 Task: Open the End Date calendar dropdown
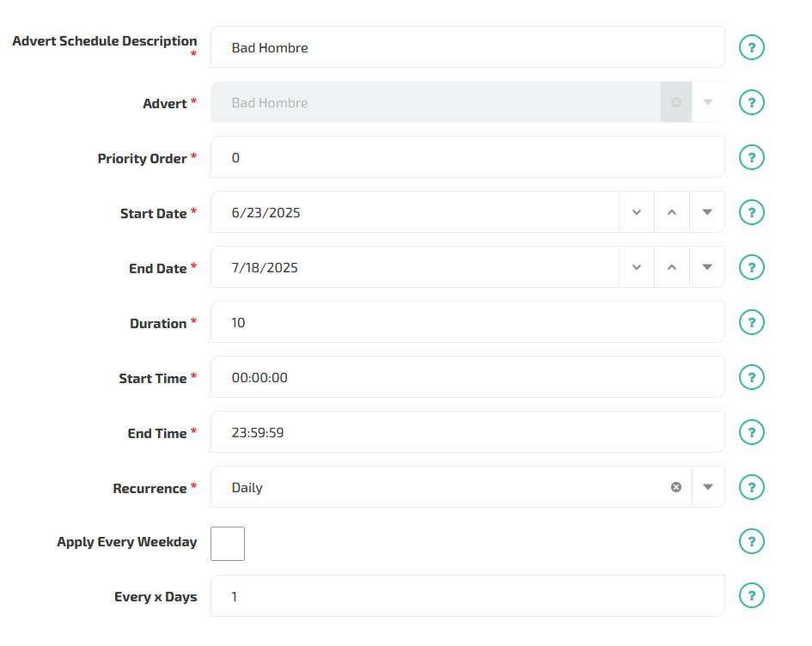707,267
